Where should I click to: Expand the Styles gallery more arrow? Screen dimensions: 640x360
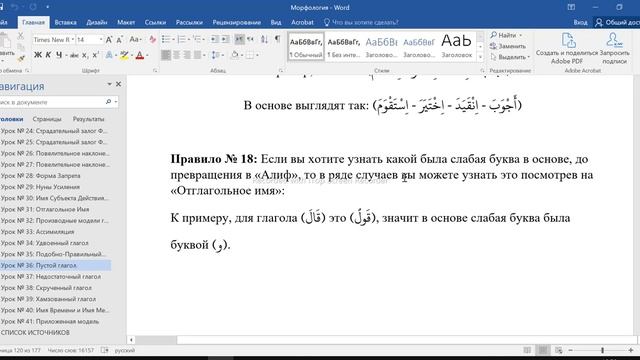pyautogui.click(x=480, y=57)
